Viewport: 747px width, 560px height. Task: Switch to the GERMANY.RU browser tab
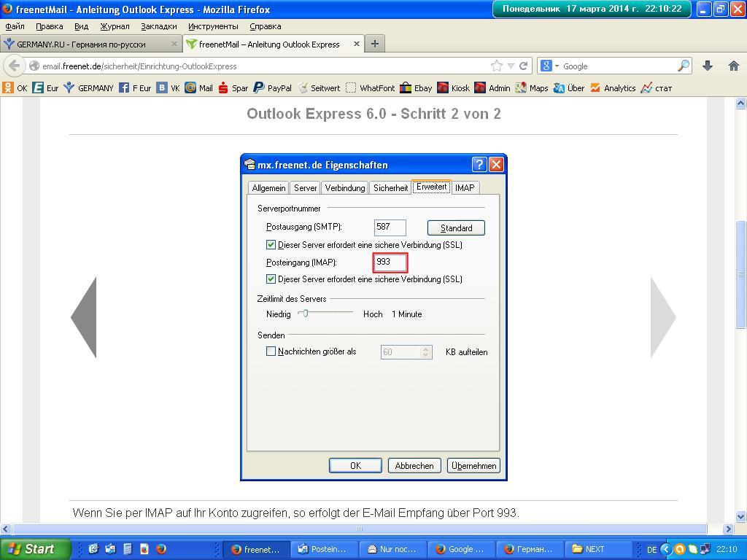click(x=90, y=44)
